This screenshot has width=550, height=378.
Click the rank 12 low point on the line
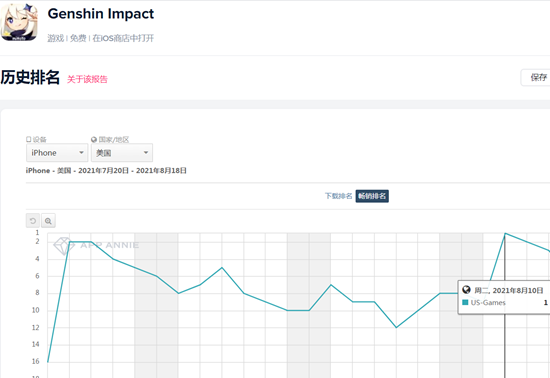tap(396, 327)
